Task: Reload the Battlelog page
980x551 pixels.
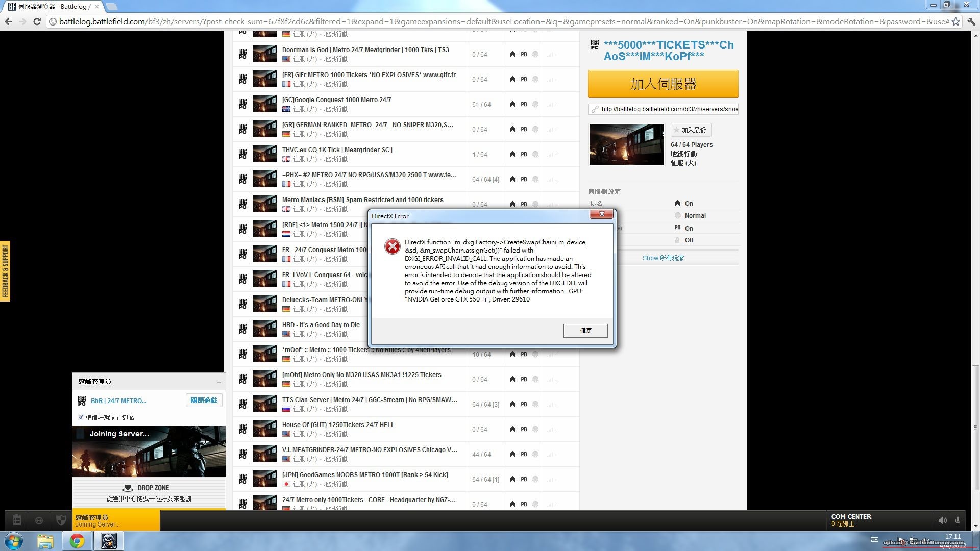Action: tap(37, 21)
